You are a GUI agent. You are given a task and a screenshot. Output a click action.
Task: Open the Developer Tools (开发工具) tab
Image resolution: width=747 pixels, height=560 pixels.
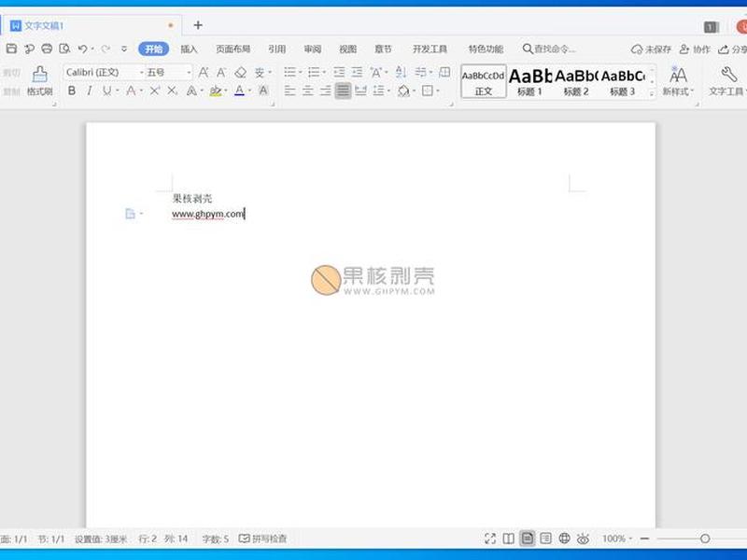(430, 49)
